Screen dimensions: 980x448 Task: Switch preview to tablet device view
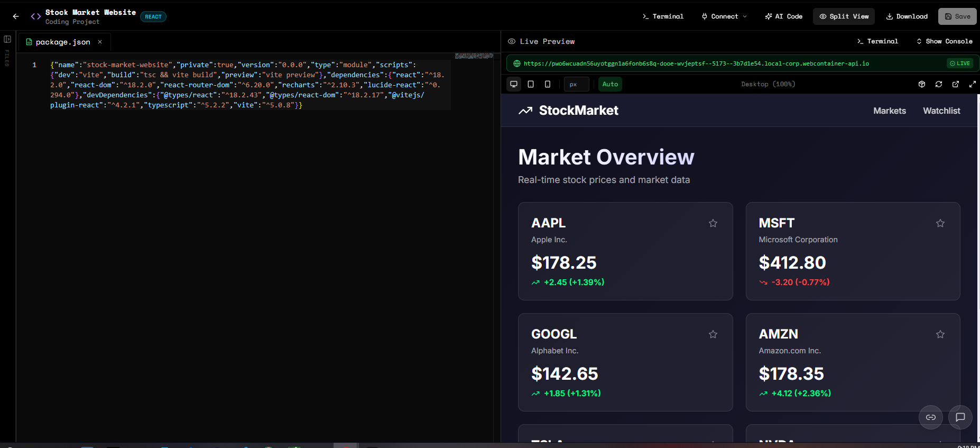tap(531, 84)
